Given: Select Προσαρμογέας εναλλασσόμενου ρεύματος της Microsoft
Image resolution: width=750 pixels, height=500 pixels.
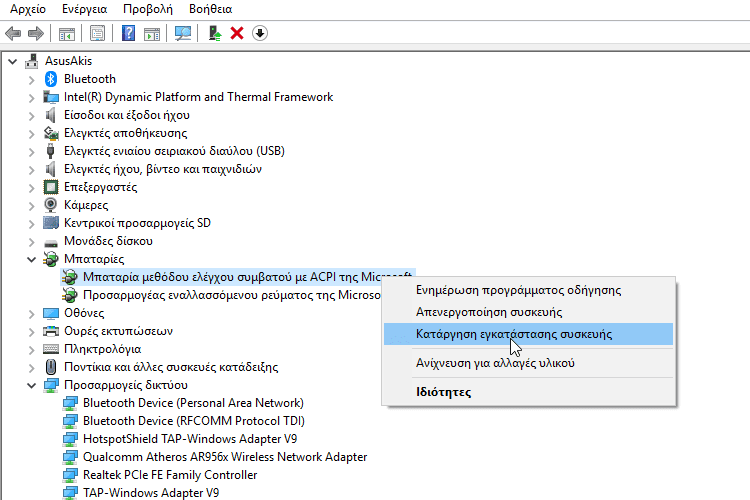Looking at the screenshot, I should [x=232, y=295].
